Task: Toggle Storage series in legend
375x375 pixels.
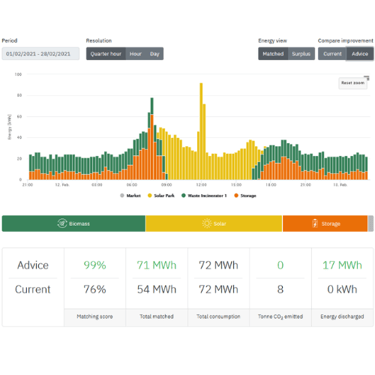Action: 245,196
